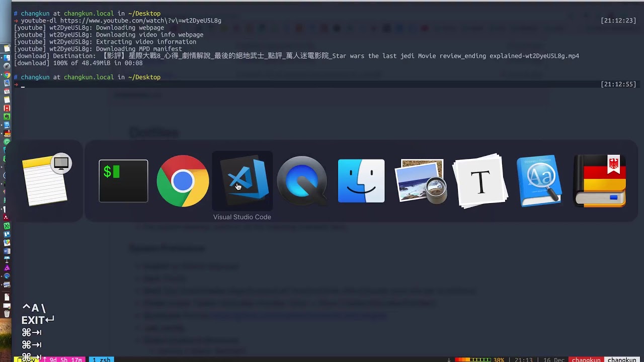Select the '1 zsh' tmux window tab

102,359
